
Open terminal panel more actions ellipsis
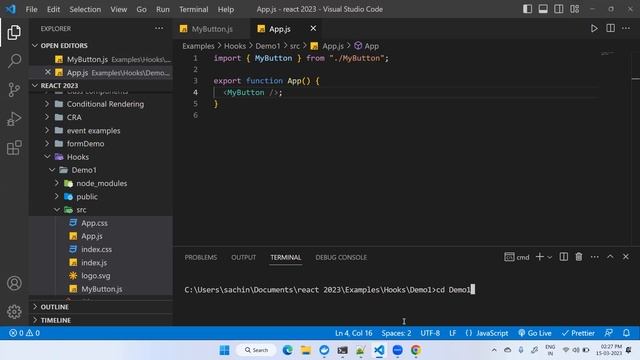pos(594,257)
